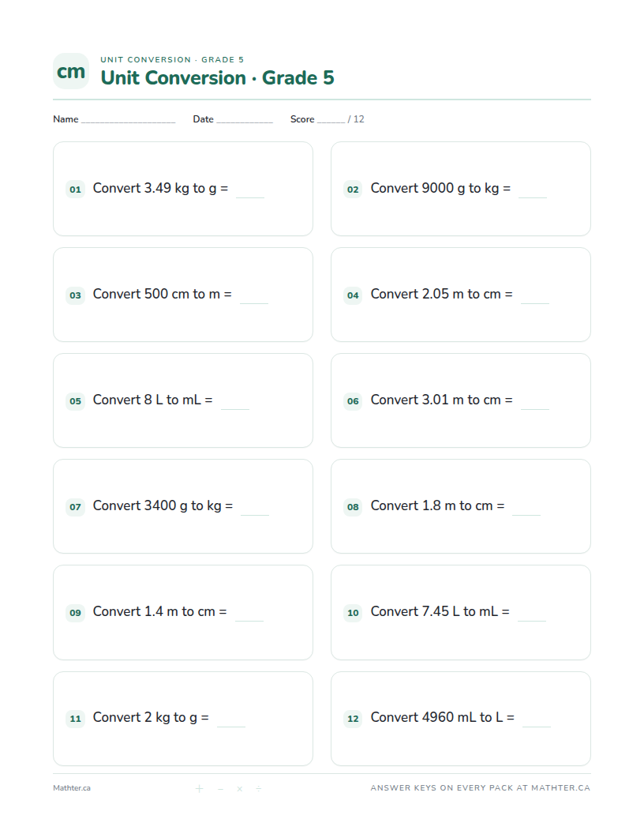Click the text "Convert 1.8 m to cm ="
The height and width of the screenshot is (834, 644).
[437, 505]
